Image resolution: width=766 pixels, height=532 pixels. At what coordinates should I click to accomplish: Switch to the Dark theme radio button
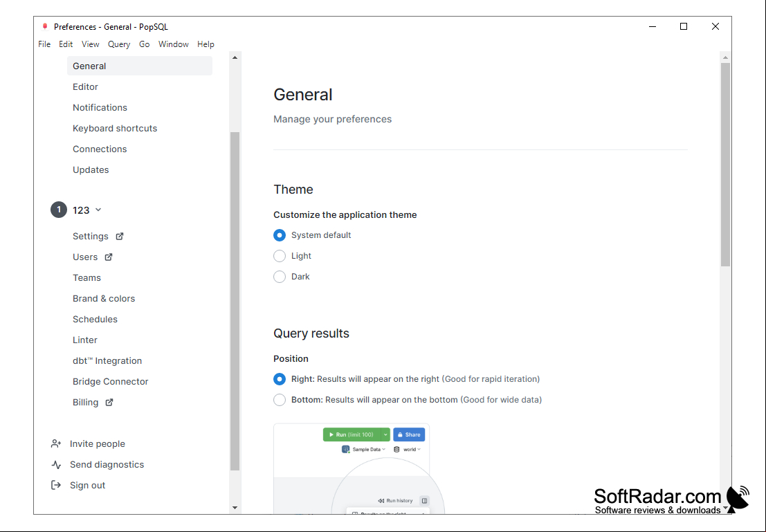click(x=280, y=277)
